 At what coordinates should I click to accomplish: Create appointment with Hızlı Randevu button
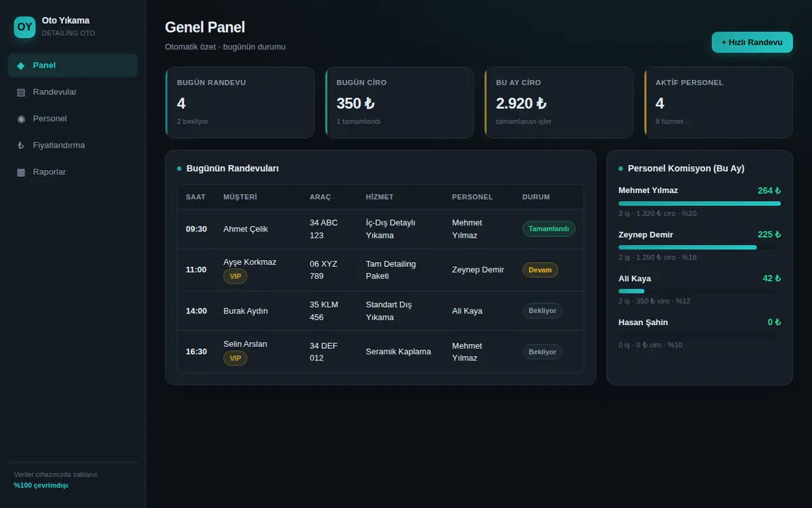pyautogui.click(x=752, y=42)
